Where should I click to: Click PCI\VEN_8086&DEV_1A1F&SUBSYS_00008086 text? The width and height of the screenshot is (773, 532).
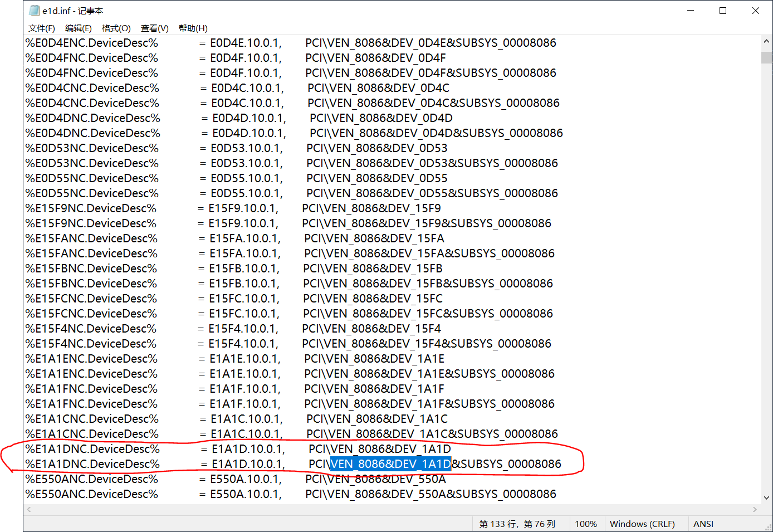pos(429,404)
